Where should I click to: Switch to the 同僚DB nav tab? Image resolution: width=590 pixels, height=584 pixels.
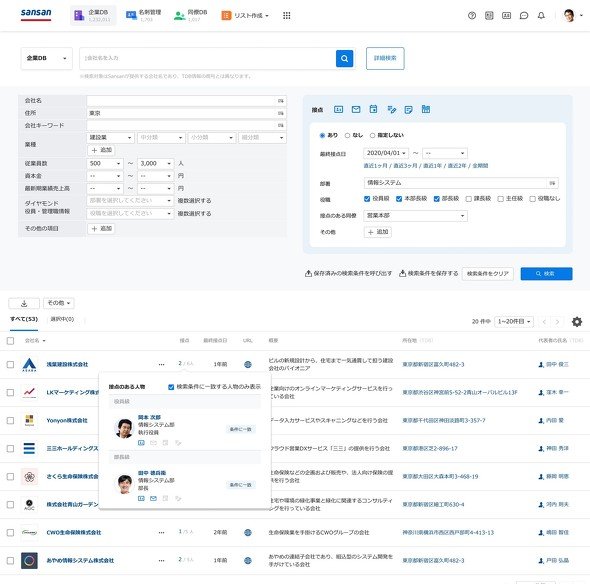pyautogui.click(x=190, y=15)
